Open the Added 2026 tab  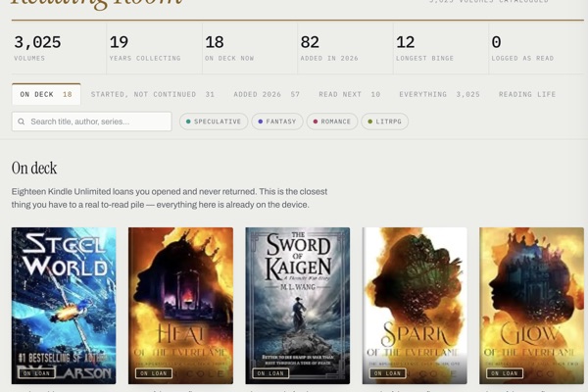click(x=267, y=94)
